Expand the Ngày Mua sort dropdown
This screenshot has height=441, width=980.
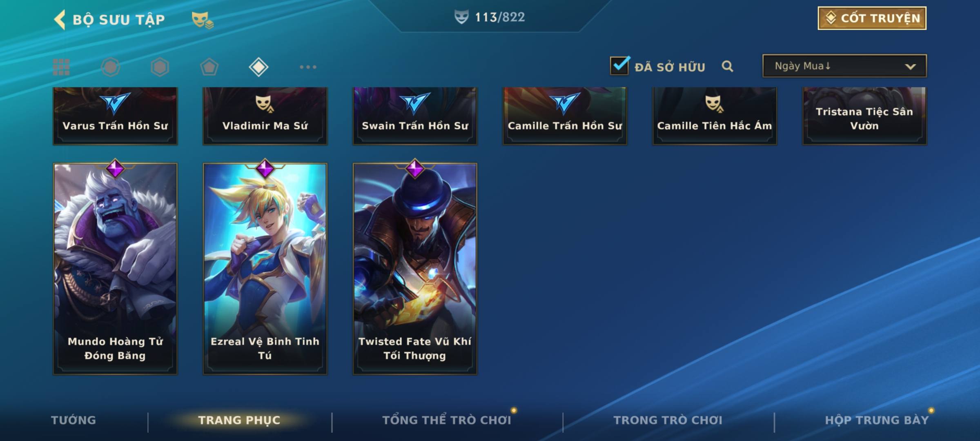(x=844, y=66)
